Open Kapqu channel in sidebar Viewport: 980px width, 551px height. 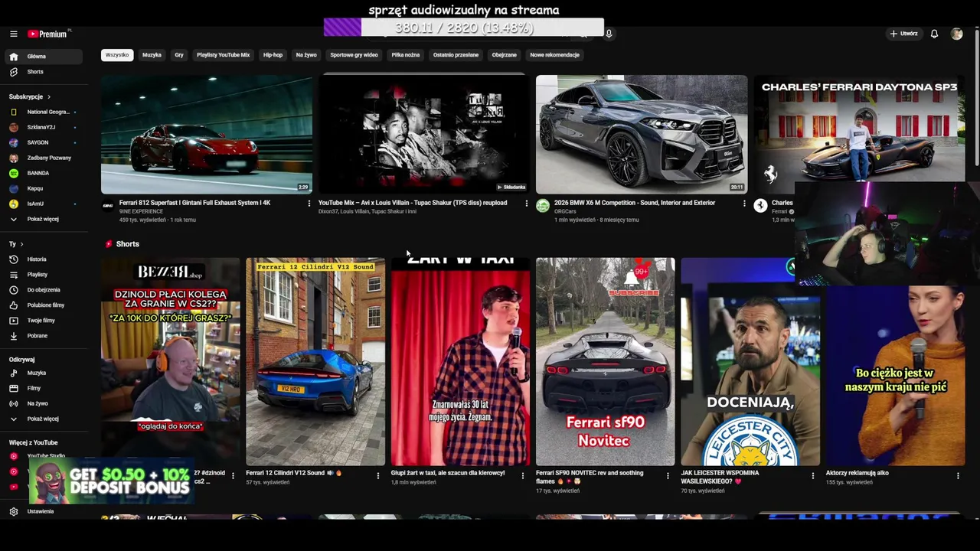pyautogui.click(x=43, y=188)
